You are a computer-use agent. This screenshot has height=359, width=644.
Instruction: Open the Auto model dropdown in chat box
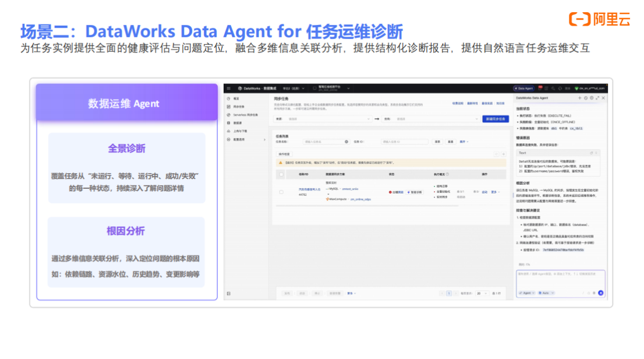(546, 293)
